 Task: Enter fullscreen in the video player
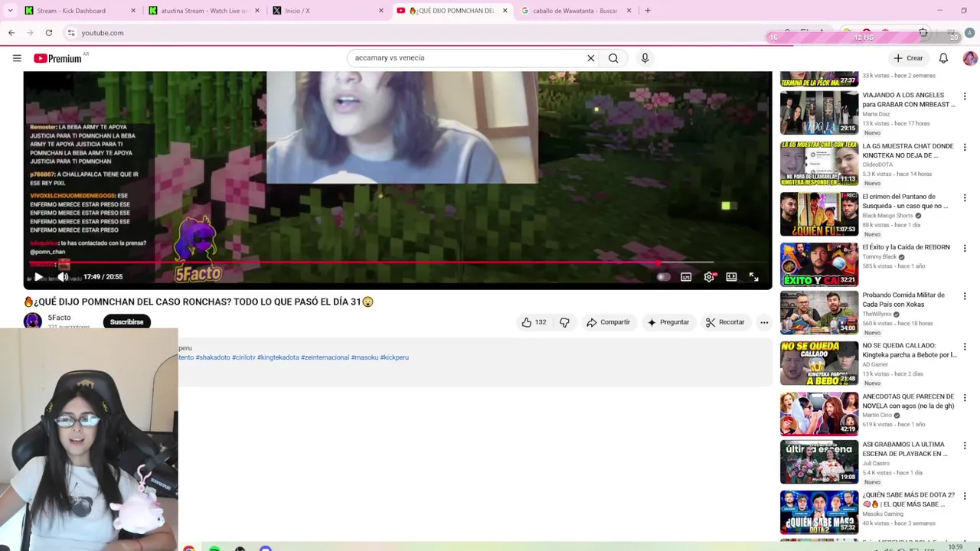(x=753, y=277)
